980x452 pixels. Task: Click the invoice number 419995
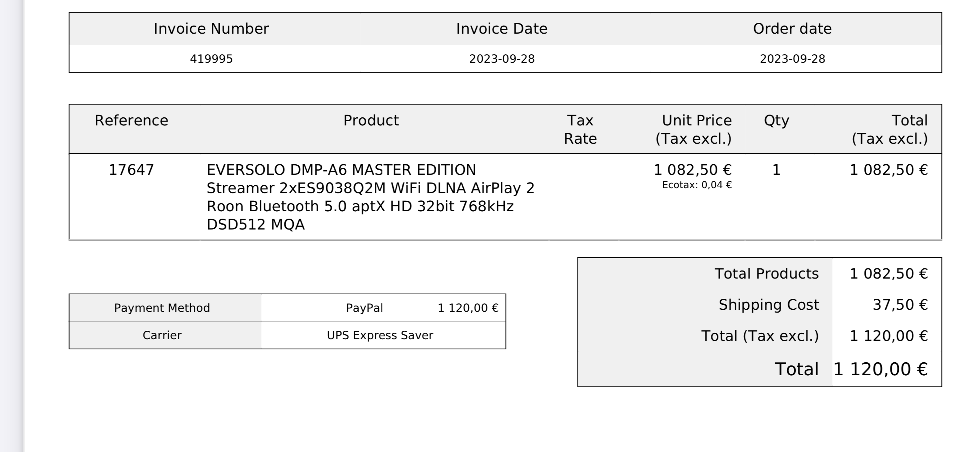pos(211,59)
